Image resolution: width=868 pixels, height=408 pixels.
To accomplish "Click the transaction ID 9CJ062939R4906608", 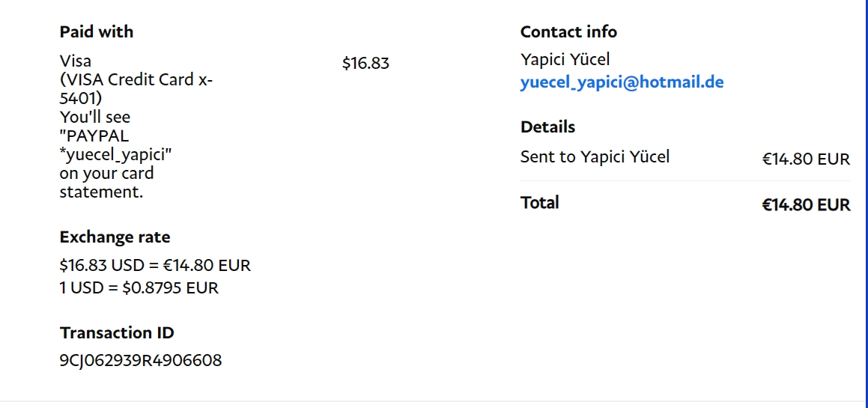I will (x=141, y=361).
